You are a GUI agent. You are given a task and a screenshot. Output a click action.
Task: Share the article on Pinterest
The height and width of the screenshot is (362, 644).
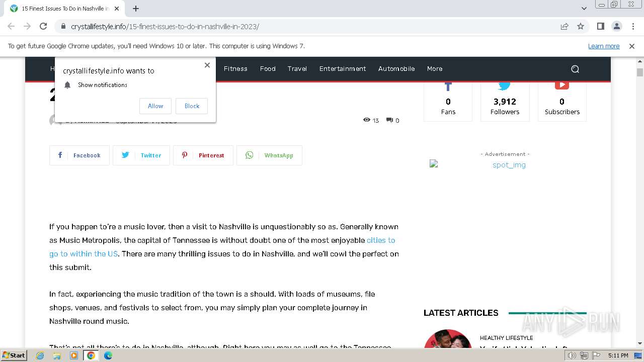pyautogui.click(x=203, y=155)
